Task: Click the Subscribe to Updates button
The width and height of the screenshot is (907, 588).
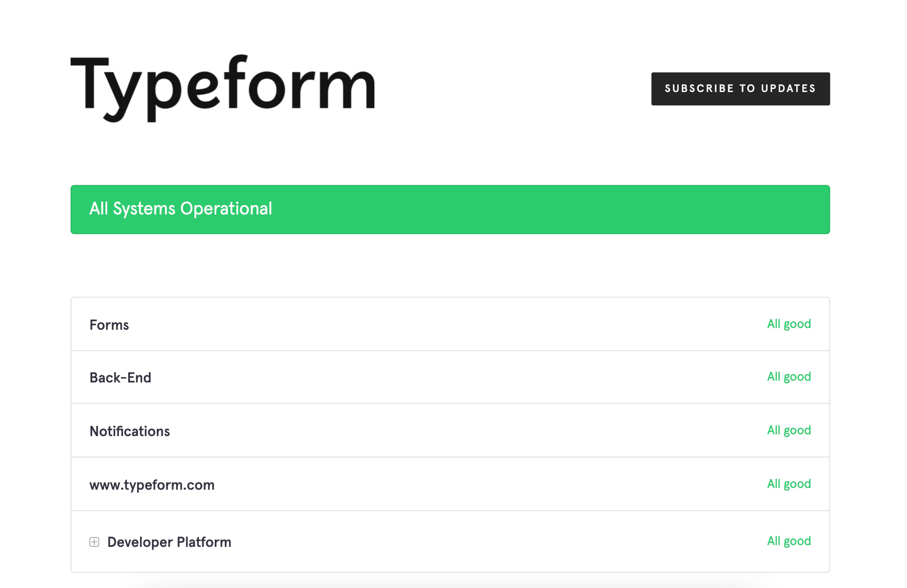Action: 740,89
